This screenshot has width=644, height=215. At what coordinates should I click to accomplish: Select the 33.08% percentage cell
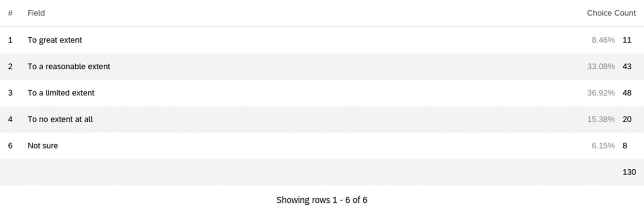(x=601, y=67)
